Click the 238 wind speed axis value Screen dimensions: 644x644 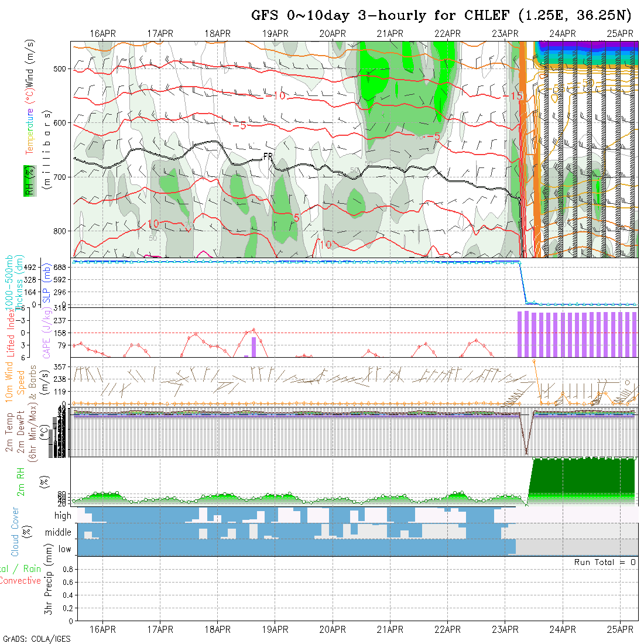click(60, 379)
